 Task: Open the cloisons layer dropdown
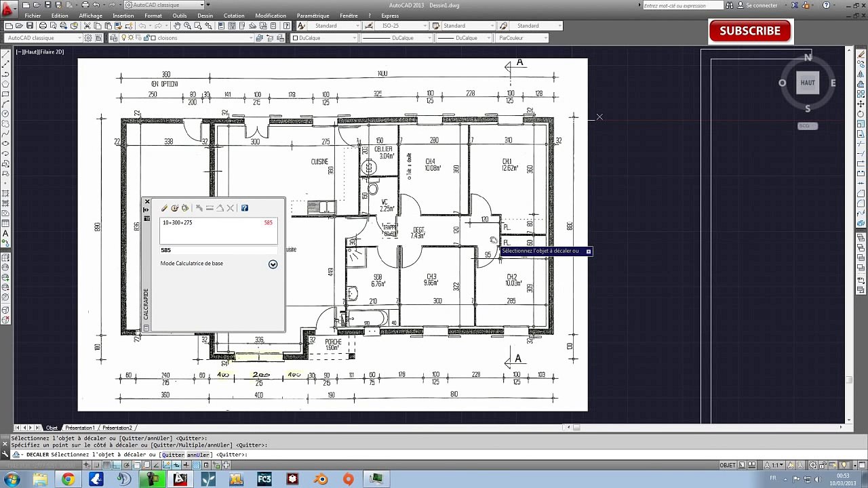190,38
